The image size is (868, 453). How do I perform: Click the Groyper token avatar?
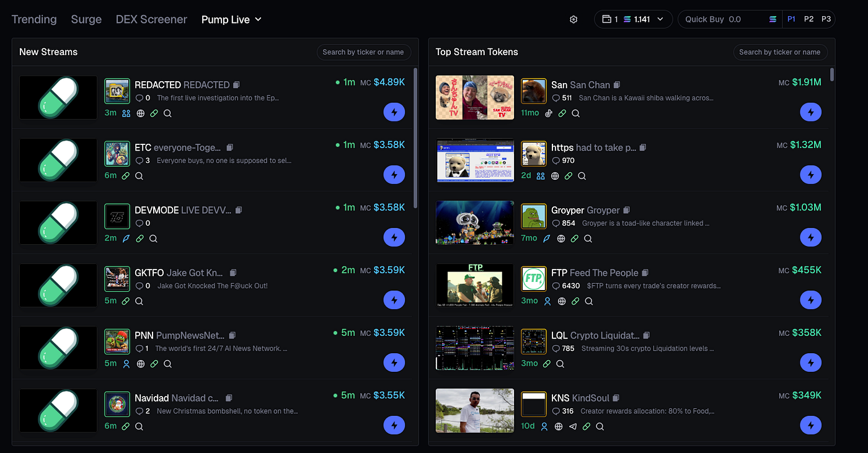click(x=533, y=216)
